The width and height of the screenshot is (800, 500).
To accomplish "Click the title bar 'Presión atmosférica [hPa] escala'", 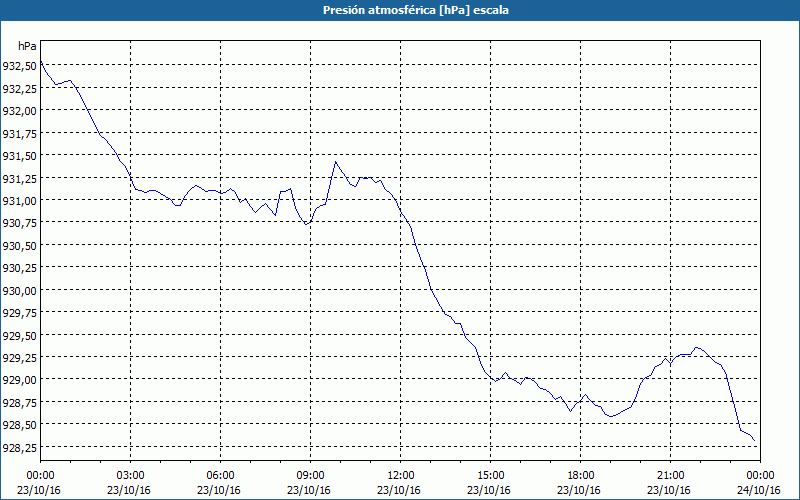I will click(x=416, y=10).
